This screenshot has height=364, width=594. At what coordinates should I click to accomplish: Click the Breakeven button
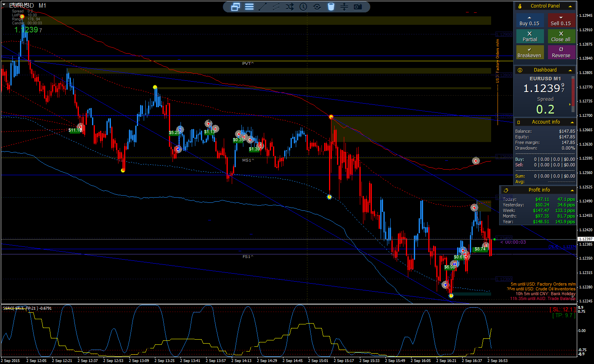[x=530, y=52]
